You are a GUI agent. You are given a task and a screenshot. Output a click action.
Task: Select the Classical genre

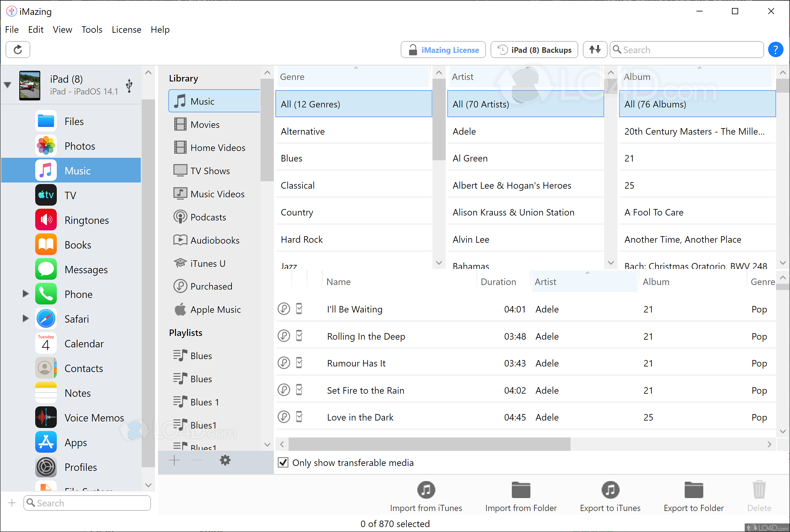353,185
